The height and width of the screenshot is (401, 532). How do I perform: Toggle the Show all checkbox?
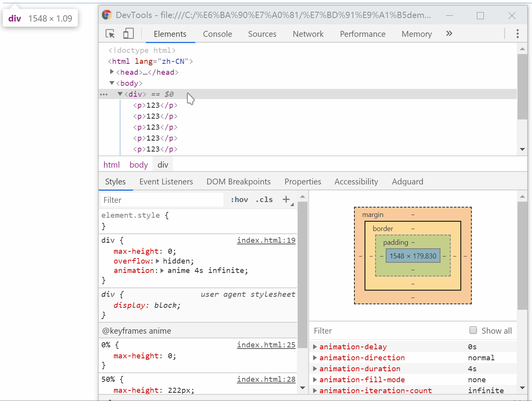[473, 330]
